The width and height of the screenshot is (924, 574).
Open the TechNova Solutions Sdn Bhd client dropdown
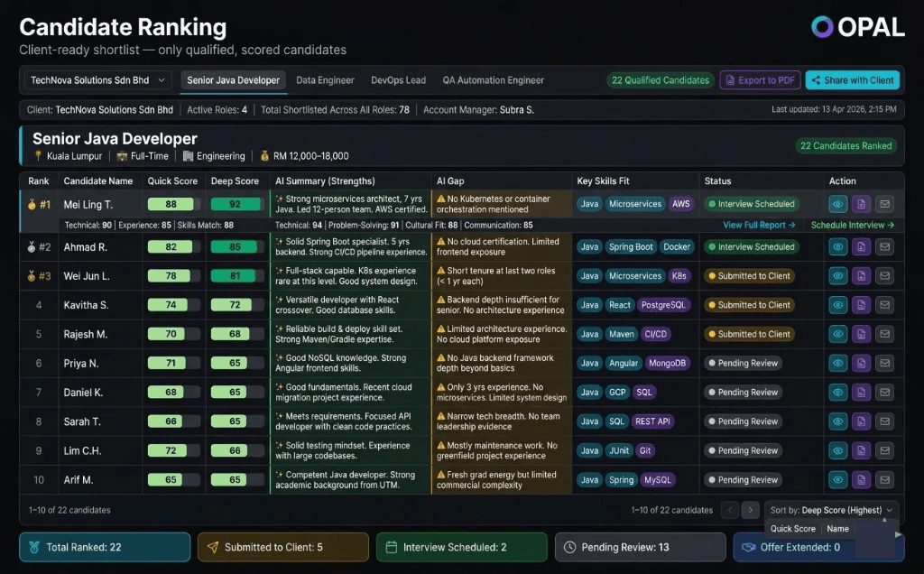[97, 80]
